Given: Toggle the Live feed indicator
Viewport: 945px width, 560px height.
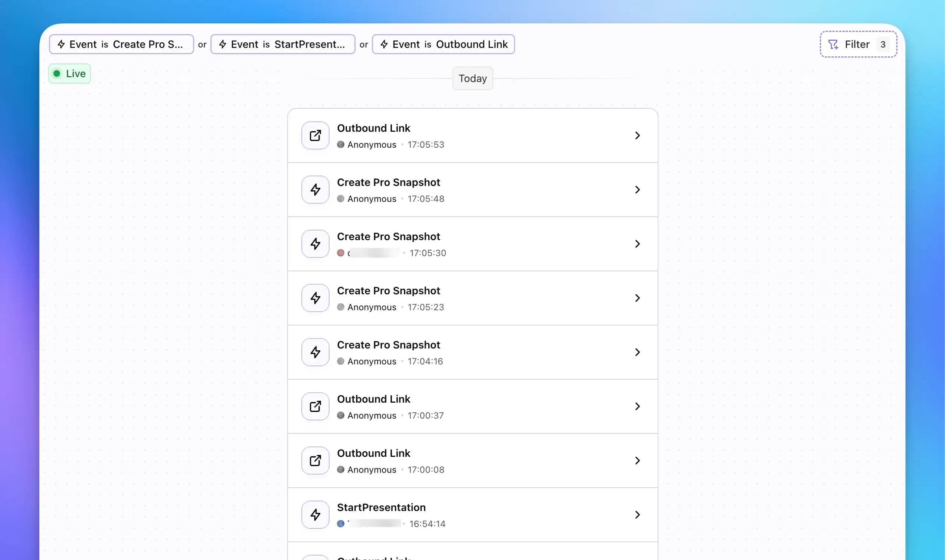Looking at the screenshot, I should pos(69,73).
